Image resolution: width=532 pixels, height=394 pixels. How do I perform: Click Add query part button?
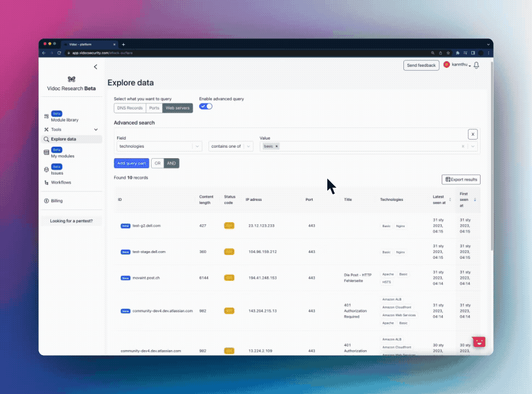click(x=131, y=163)
